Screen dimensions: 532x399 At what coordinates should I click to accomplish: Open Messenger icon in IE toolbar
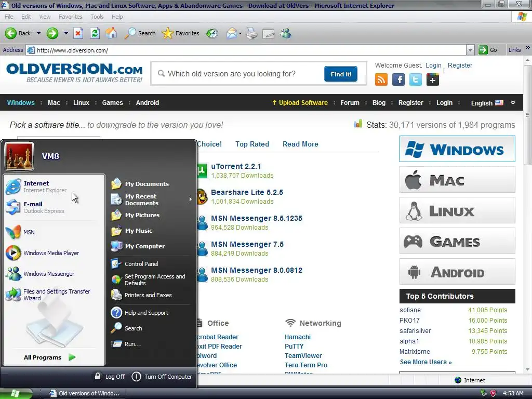286,33
